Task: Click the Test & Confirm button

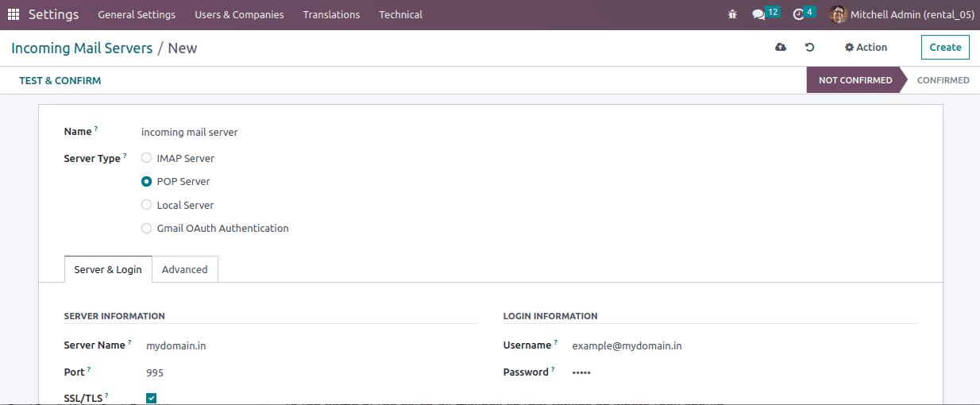Action: [x=60, y=80]
